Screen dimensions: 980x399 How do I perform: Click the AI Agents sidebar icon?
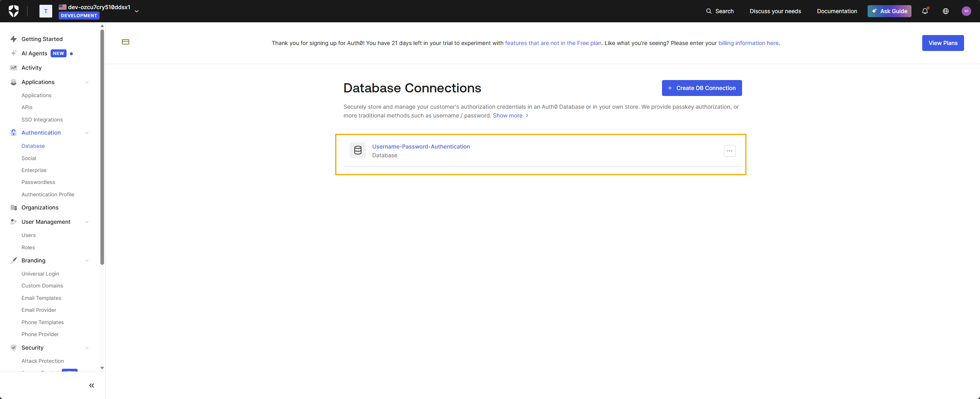[x=13, y=53]
